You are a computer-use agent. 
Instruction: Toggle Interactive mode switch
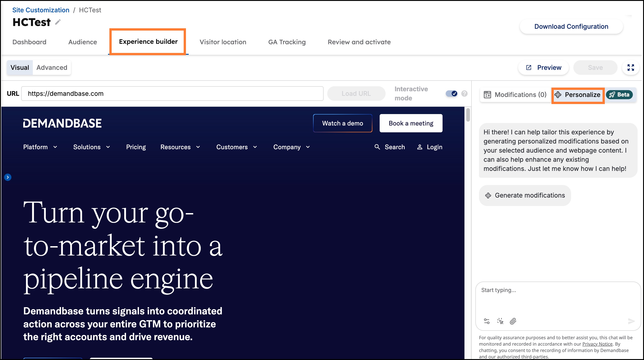pyautogui.click(x=451, y=94)
